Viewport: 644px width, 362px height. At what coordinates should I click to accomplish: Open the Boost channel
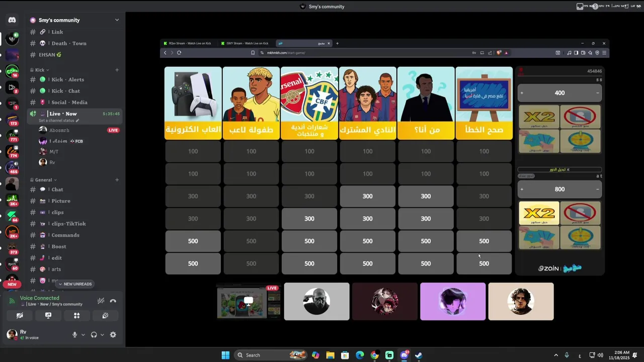[x=74, y=247]
